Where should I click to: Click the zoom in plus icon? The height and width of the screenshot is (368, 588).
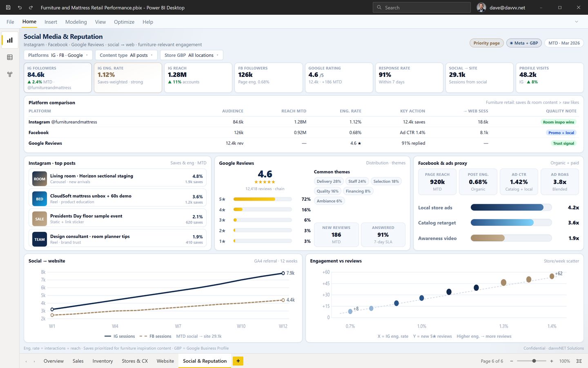coord(552,361)
